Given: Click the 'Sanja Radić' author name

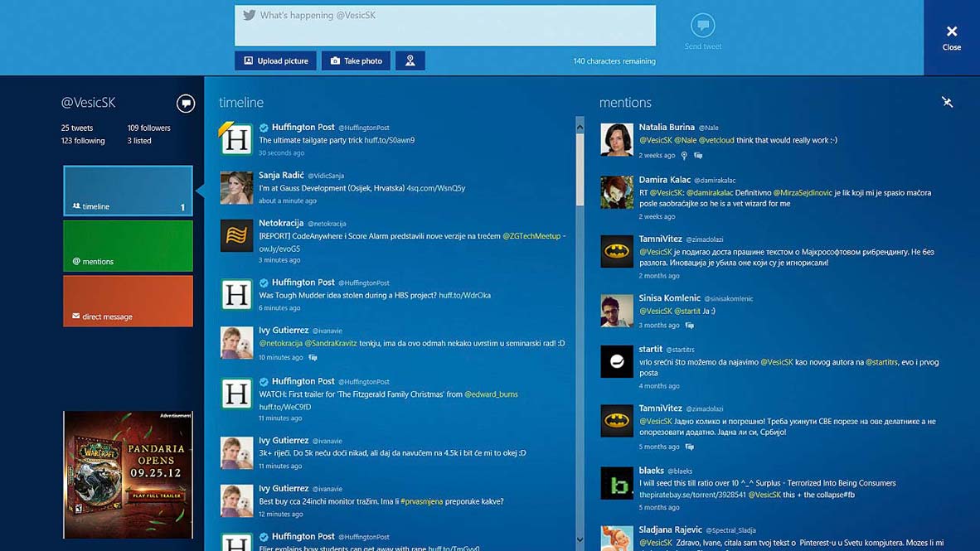Looking at the screenshot, I should 281,176.
